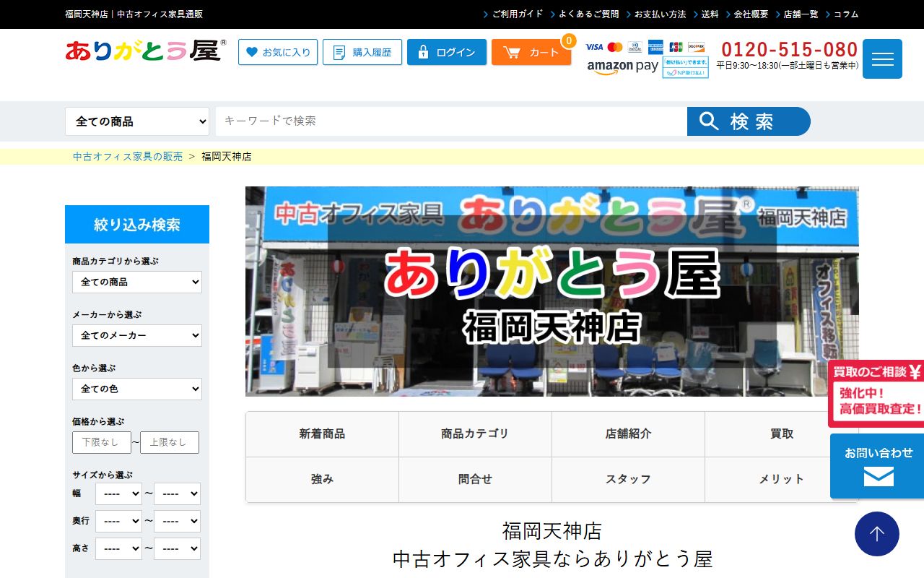Viewport: 924px width, 578px height.
Task: Click the 検索 search button
Action: click(x=749, y=121)
